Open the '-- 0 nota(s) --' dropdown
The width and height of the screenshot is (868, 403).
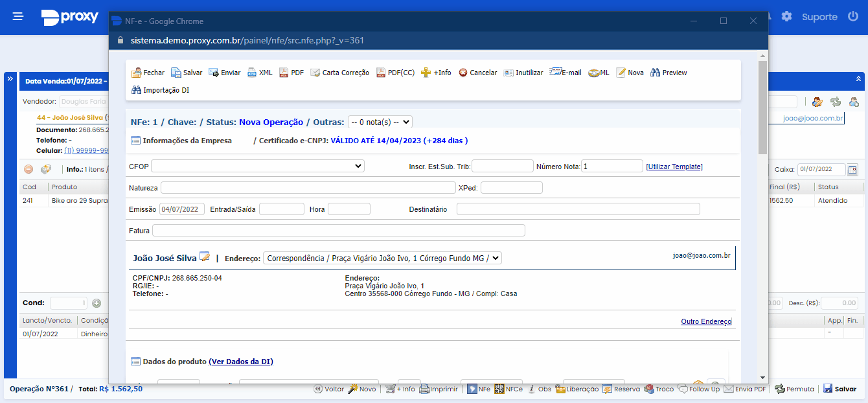380,122
